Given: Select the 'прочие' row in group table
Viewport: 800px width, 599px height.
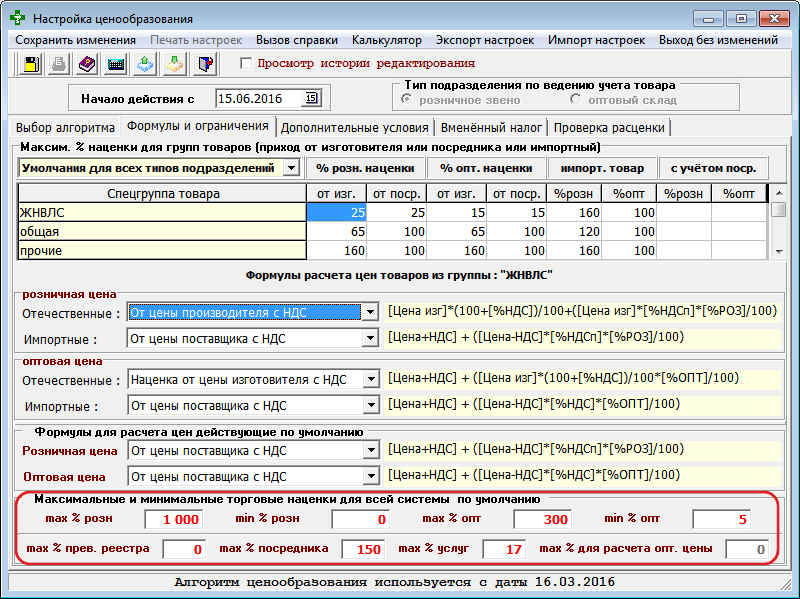Looking at the screenshot, I should coord(162,251).
